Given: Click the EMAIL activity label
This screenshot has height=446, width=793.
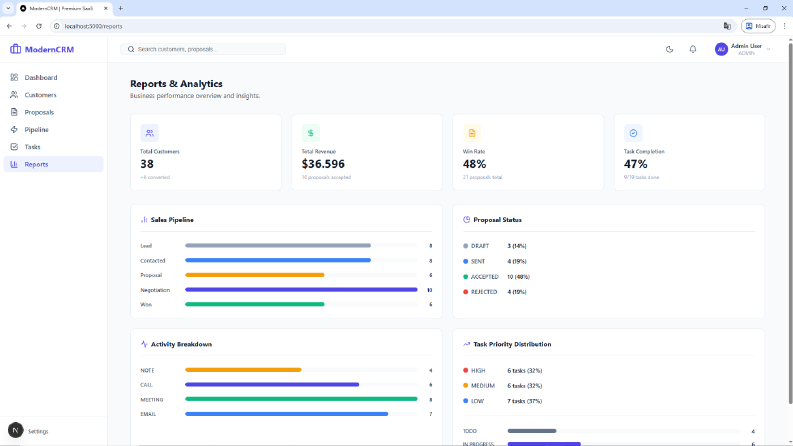Looking at the screenshot, I should (x=148, y=414).
